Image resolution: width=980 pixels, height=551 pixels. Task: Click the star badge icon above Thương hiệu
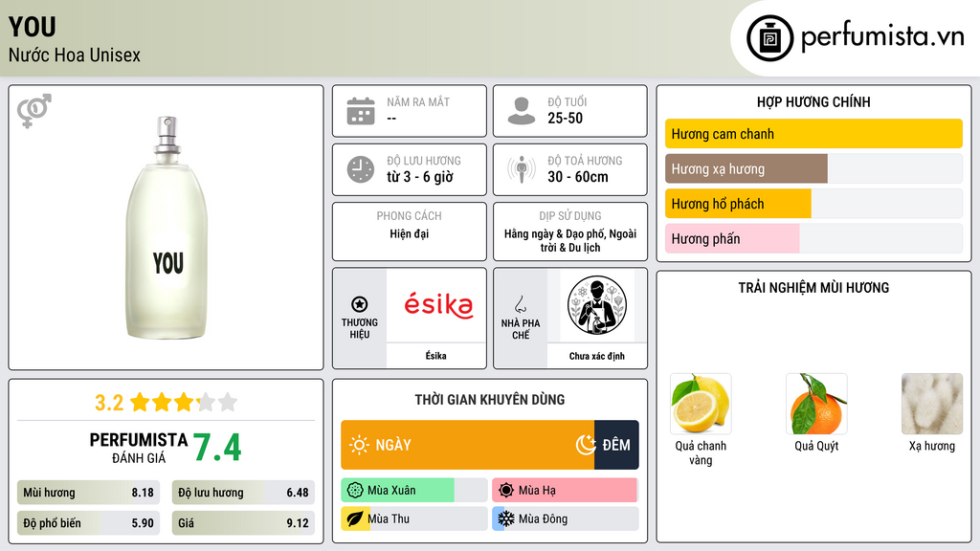coord(360,304)
